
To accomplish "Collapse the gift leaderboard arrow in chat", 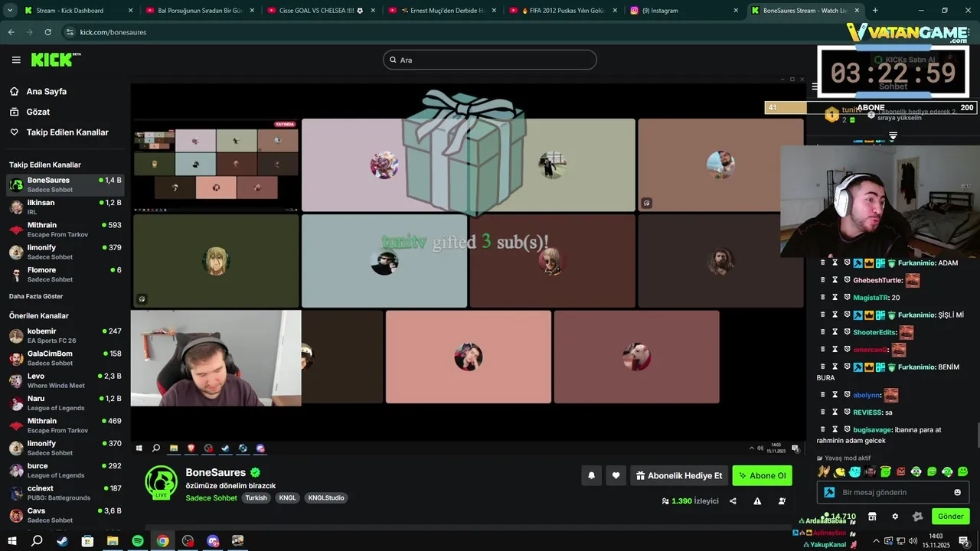I will 893,136.
